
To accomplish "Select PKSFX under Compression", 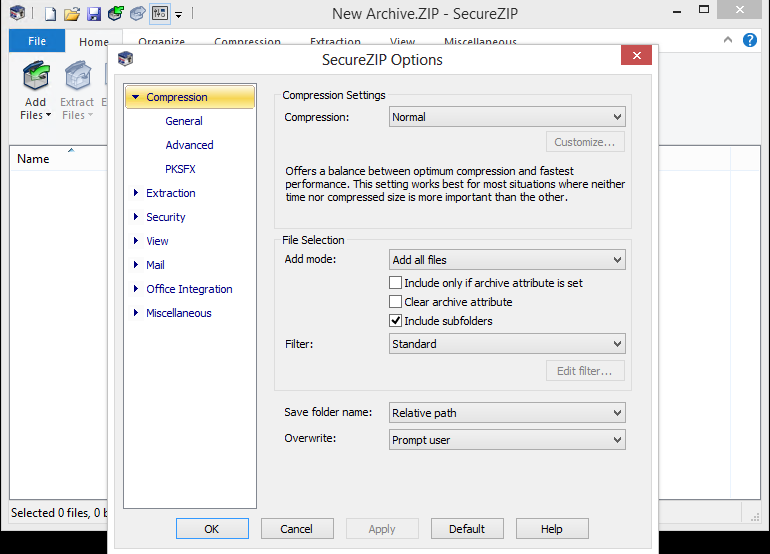I will tap(180, 169).
